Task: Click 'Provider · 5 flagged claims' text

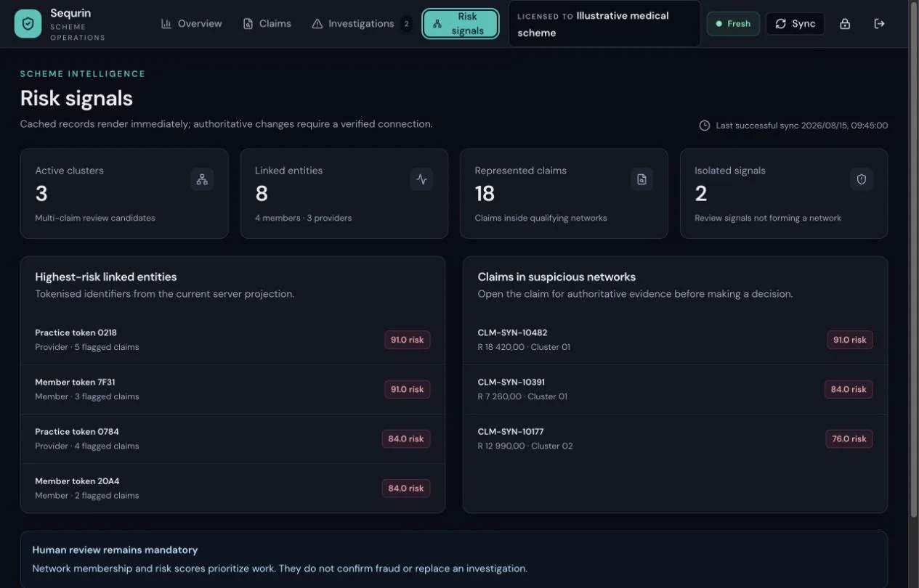Action: (87, 347)
